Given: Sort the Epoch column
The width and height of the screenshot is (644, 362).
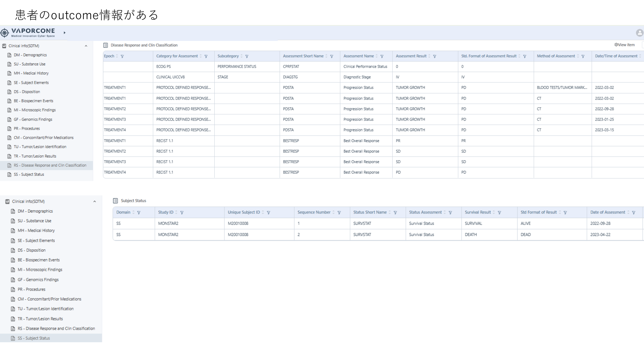Looking at the screenshot, I should click(117, 56).
